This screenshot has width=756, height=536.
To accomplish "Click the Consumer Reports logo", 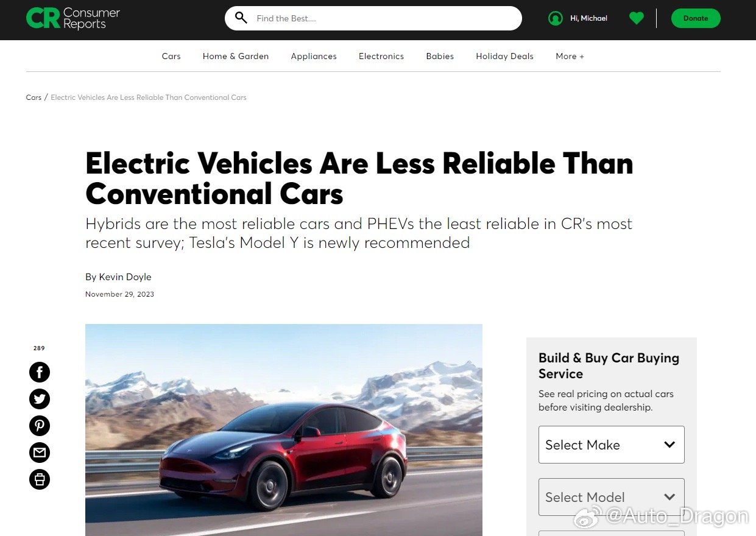I will (x=73, y=18).
